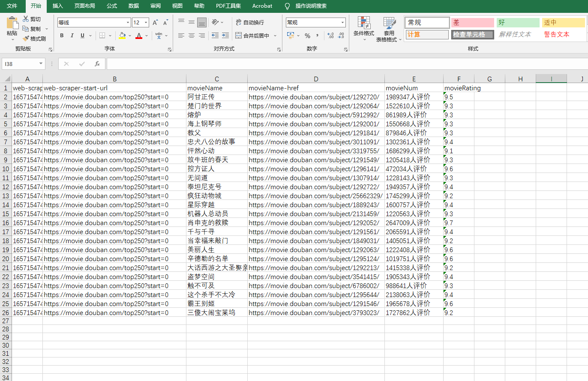This screenshot has width=588, height=381.
Task: Set middle vertical alignment
Action: [x=192, y=22]
